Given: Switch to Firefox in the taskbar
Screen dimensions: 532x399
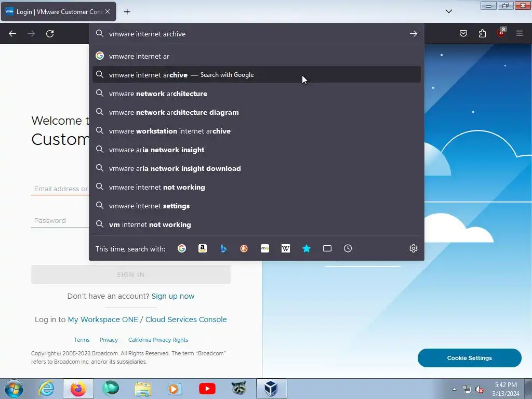Looking at the screenshot, I should [78, 389].
